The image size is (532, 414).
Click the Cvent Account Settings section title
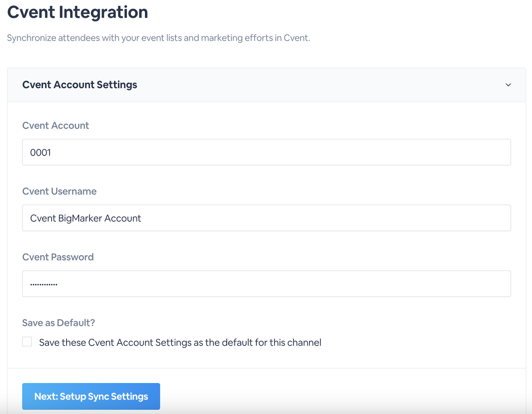[79, 85]
